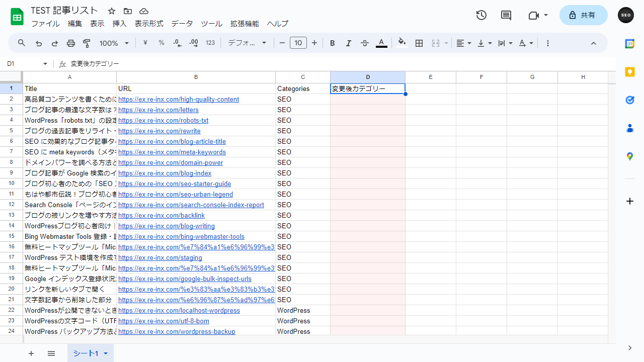Open Google Keep side panel

tap(629, 72)
